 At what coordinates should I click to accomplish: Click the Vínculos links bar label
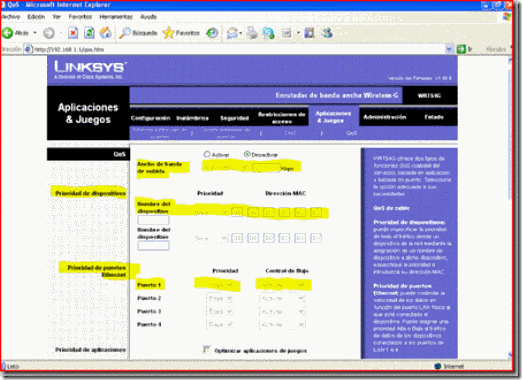[x=496, y=49]
